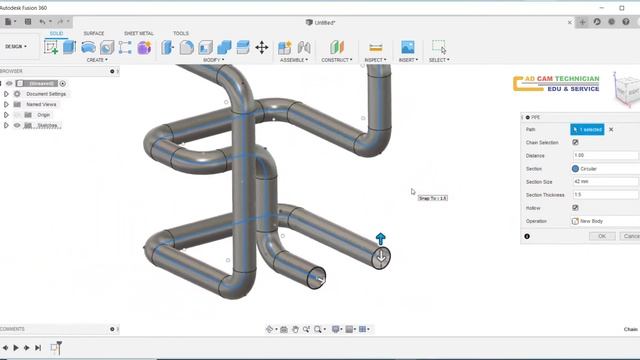The image size is (640, 360).
Task: Expand the Sketches node
Action: point(6,125)
